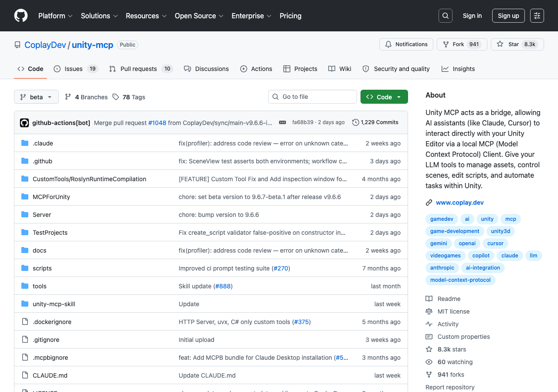Screen dimensions: 558x392
Task: Select the model-context-protocol topic tag
Action: (x=460, y=280)
